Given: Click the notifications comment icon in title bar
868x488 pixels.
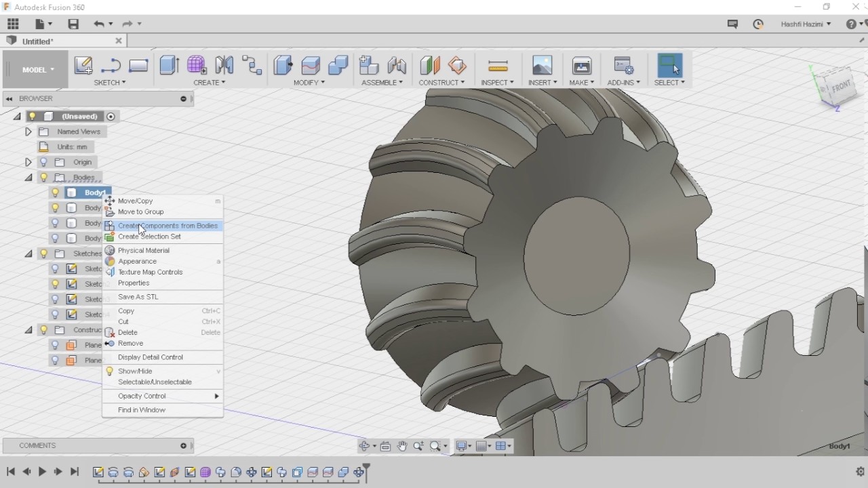Looking at the screenshot, I should coord(732,24).
